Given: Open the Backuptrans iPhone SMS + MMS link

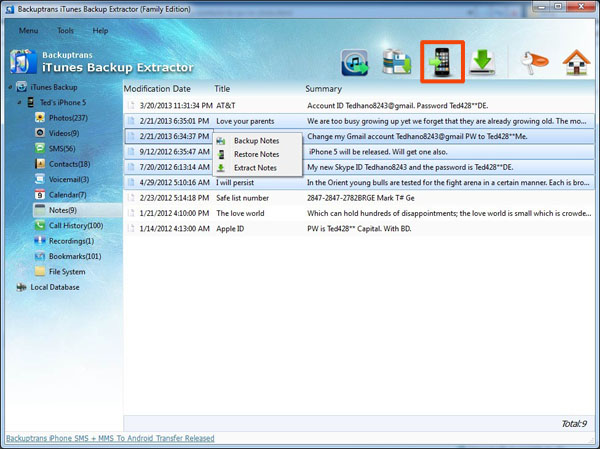Looking at the screenshot, I should point(110,438).
